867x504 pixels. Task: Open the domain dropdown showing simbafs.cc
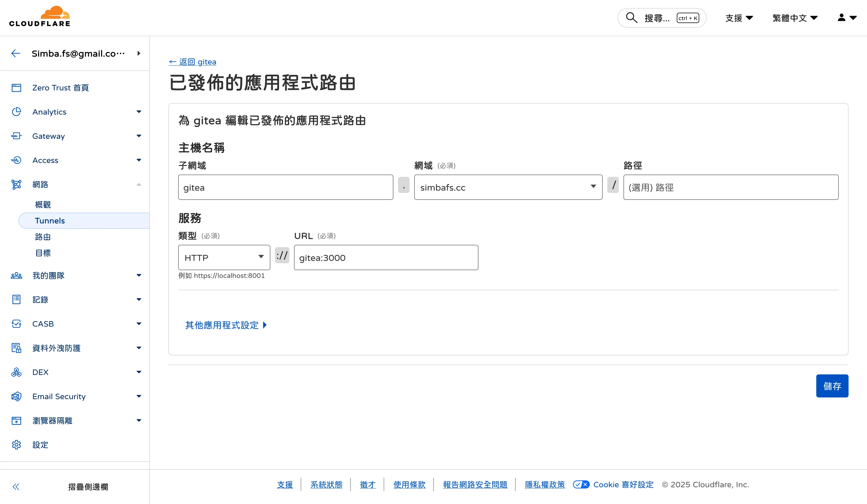508,187
